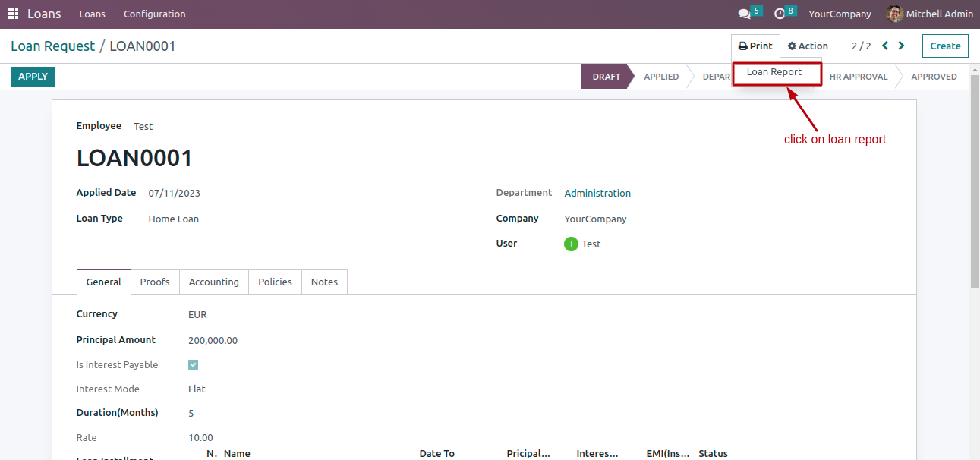Open the Test employee link

[x=143, y=126]
